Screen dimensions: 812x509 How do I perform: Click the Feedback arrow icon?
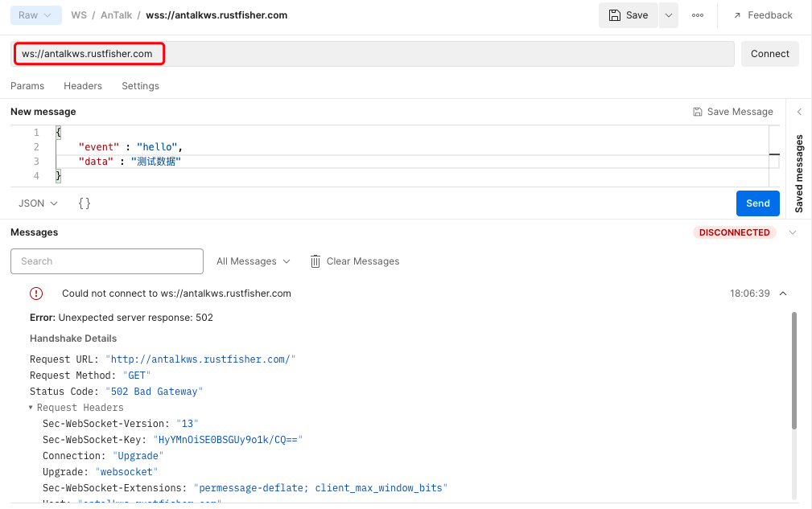coord(736,15)
